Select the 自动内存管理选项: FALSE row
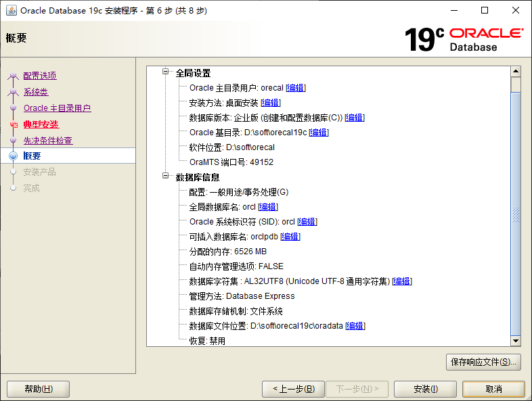The height and width of the screenshot is (401, 532). [x=236, y=266]
